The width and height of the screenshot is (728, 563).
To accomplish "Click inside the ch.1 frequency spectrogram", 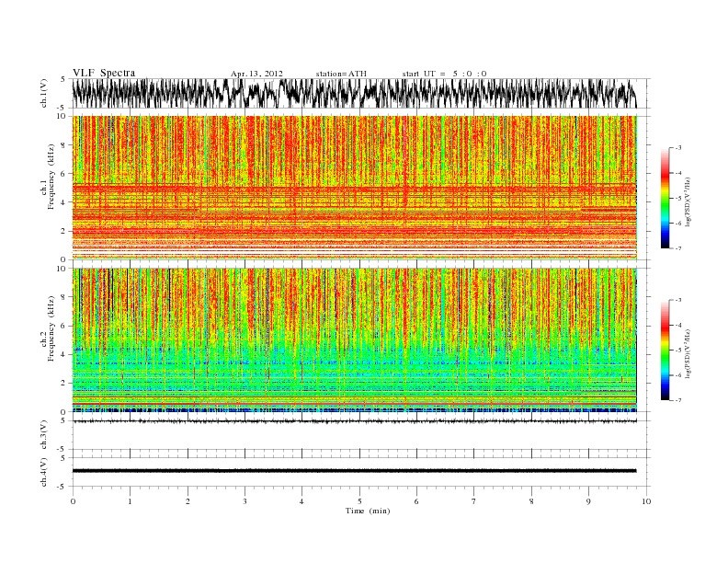I will (355, 188).
